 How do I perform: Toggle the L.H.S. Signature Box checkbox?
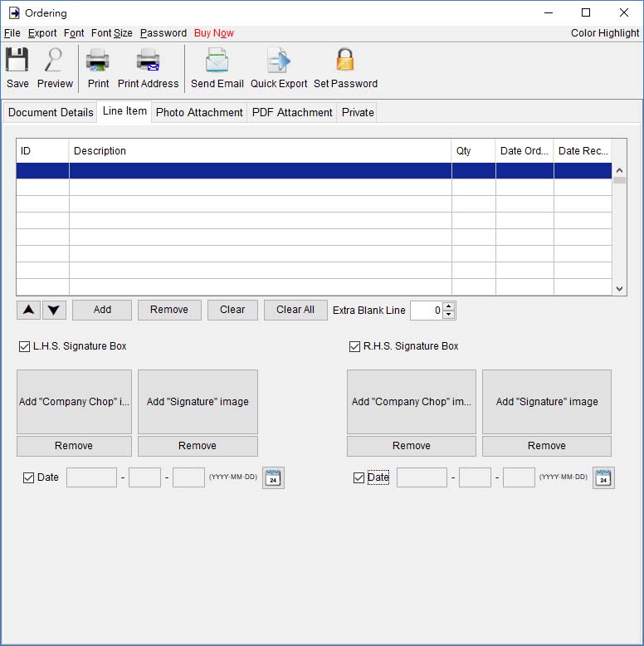coord(24,346)
